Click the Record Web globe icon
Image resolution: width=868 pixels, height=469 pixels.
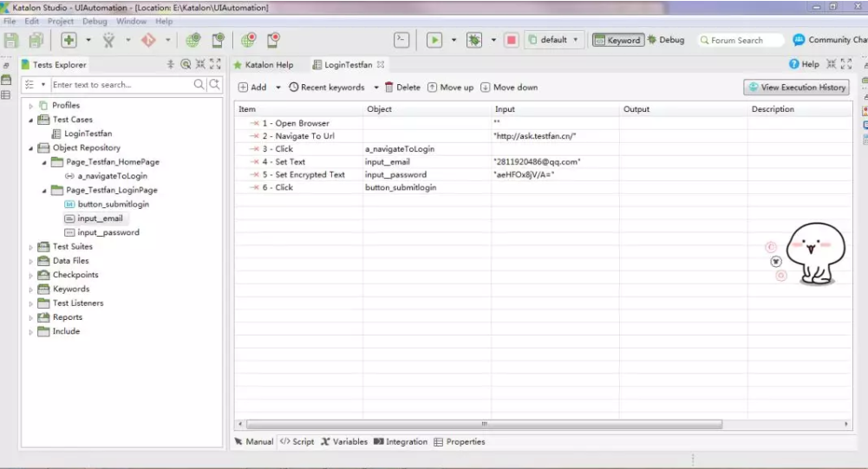pos(249,40)
